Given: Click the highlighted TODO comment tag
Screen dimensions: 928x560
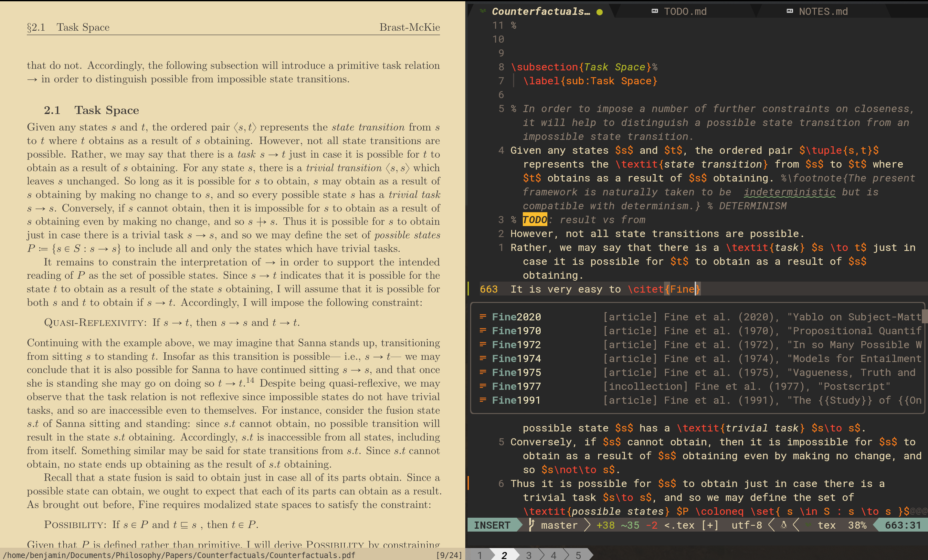Looking at the screenshot, I should click(x=534, y=220).
